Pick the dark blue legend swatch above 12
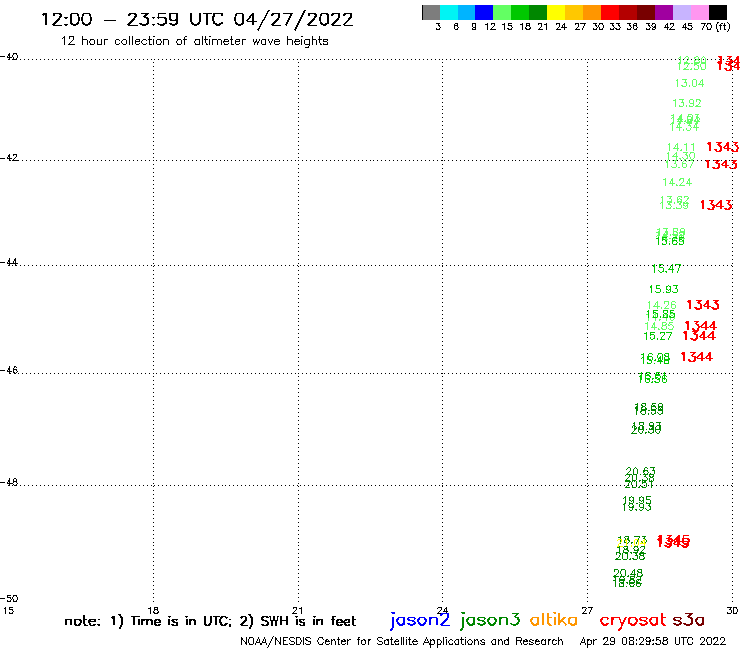The width and height of the screenshot is (740, 650). coord(484,13)
